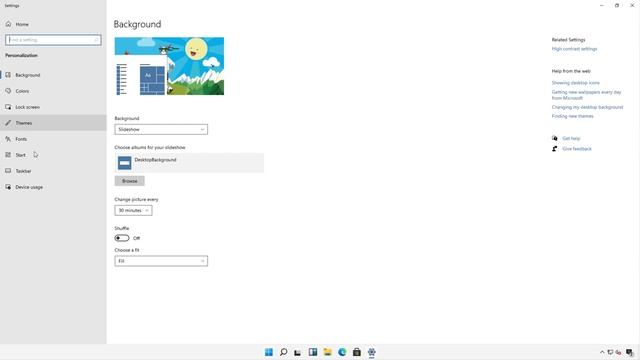Open Getting new wallpapers every day link
The image size is (640, 360).
pyautogui.click(x=587, y=95)
